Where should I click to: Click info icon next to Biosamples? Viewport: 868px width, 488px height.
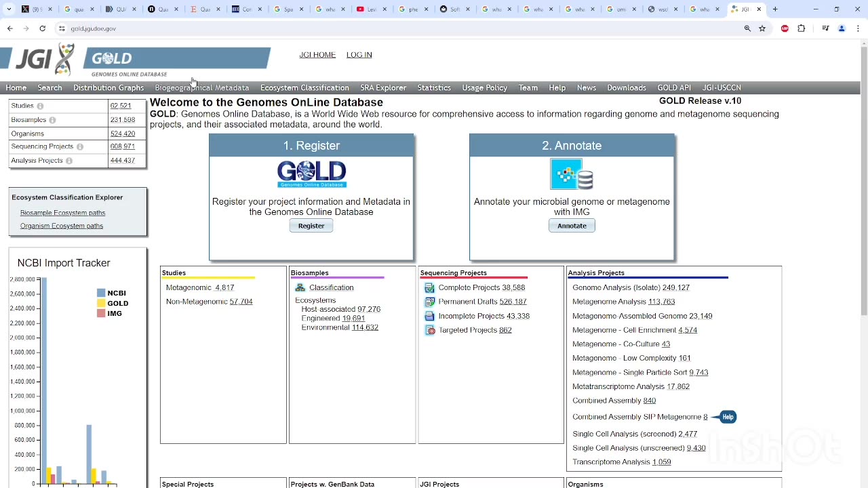[x=52, y=120]
